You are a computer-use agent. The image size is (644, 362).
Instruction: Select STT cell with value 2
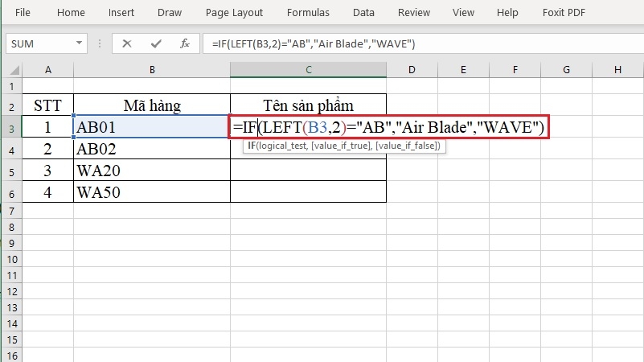(48, 149)
